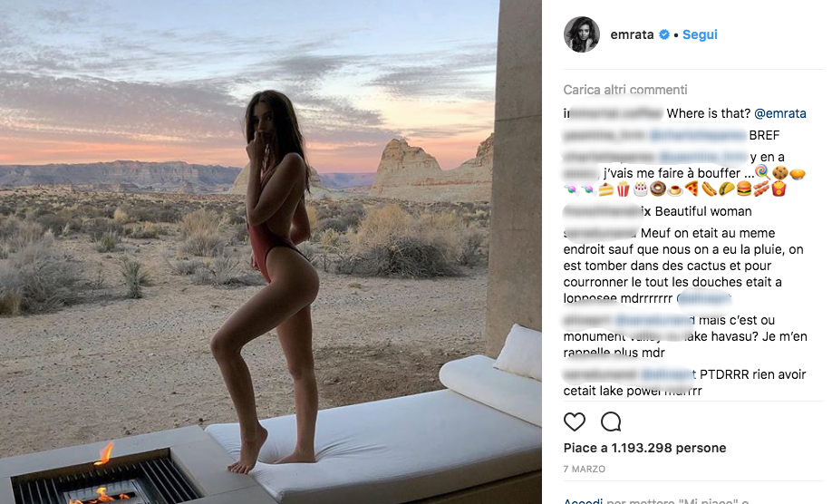Expand Carica altri commenti
This screenshot has width=832, height=504.
coord(625,90)
